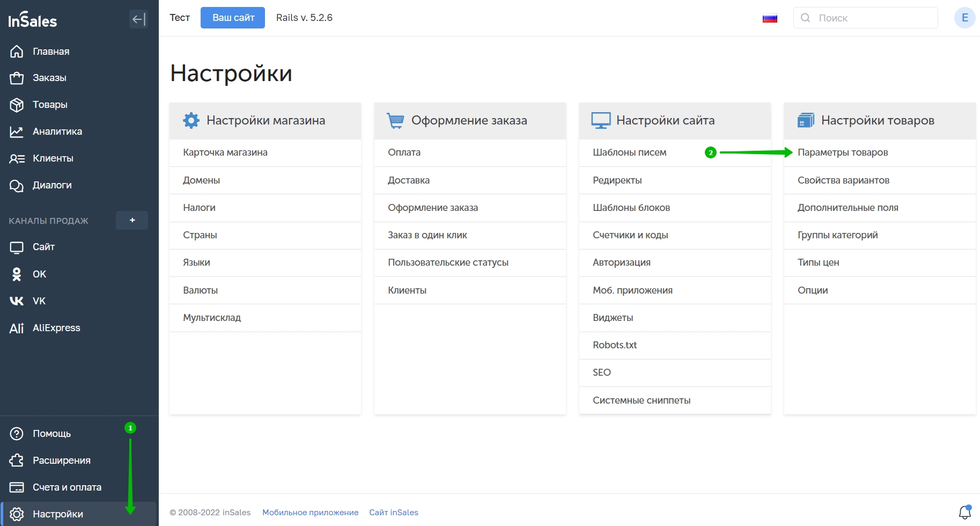Go to Карточка магазина settings
The image size is (980, 526).
click(x=225, y=152)
